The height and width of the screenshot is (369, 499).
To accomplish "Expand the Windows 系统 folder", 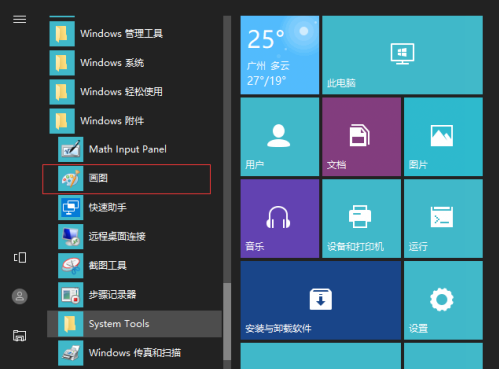I will 133,63.
